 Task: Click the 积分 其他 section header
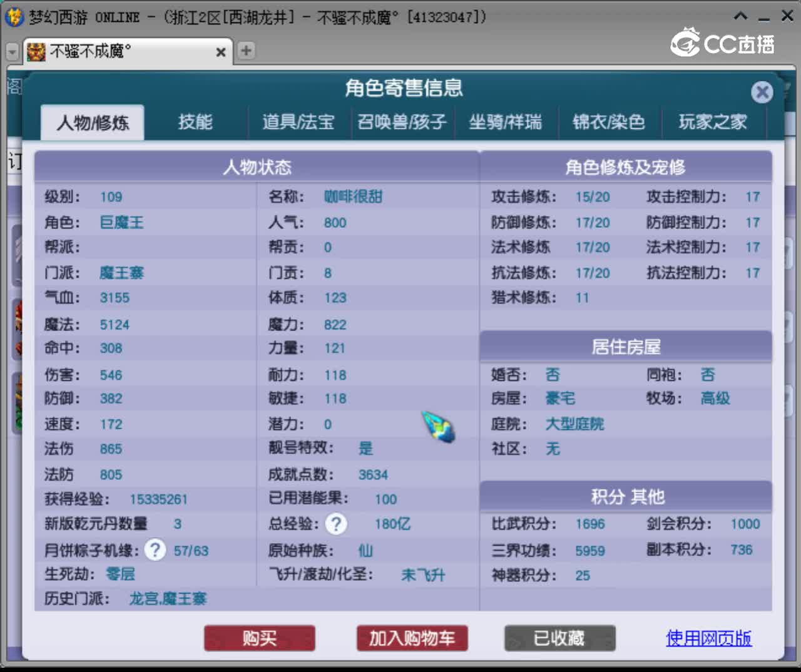[626, 497]
